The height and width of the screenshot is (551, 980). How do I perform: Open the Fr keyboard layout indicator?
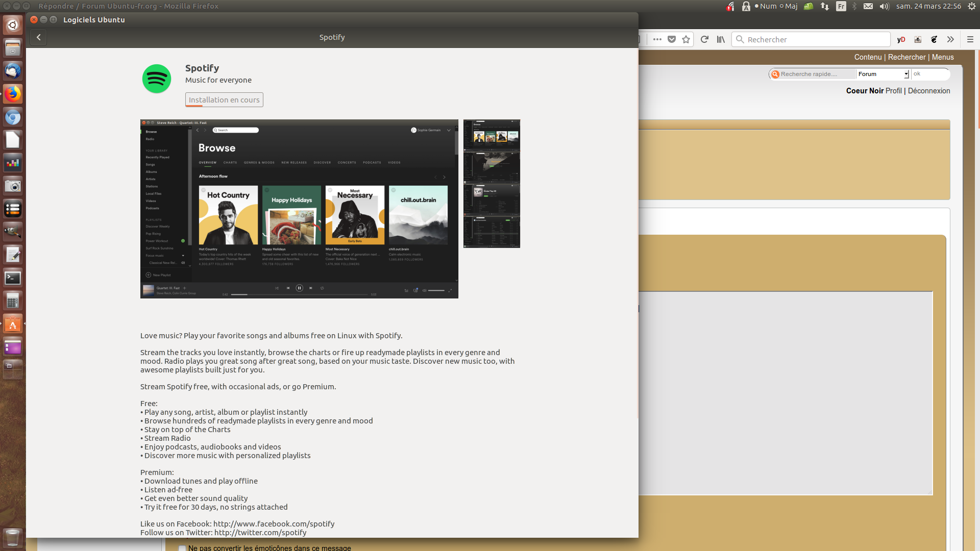(x=841, y=6)
